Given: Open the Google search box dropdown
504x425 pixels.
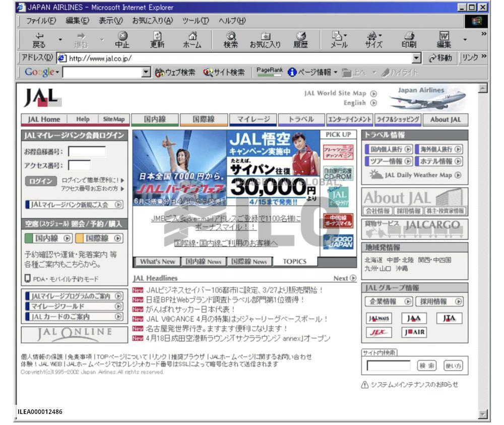Looking at the screenshot, I should pyautogui.click(x=146, y=73).
